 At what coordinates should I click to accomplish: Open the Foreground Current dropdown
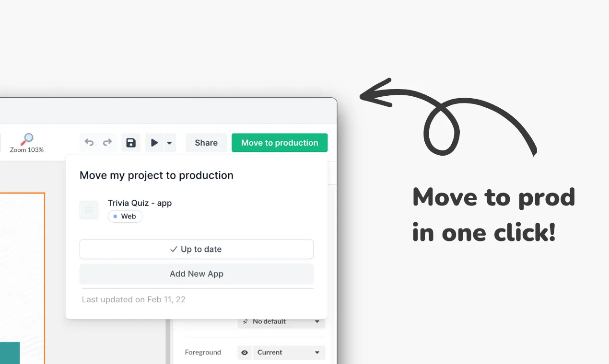point(288,353)
